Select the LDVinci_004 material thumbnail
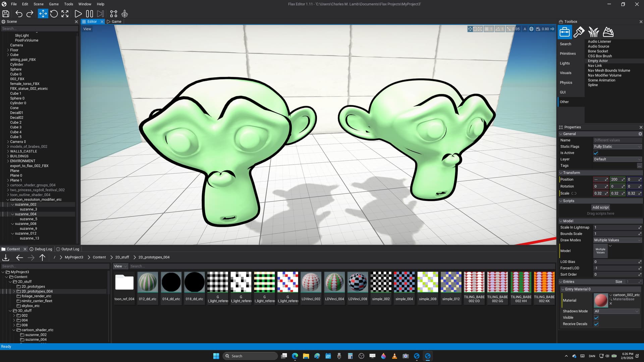This screenshot has height=362, width=644. (x=334, y=283)
